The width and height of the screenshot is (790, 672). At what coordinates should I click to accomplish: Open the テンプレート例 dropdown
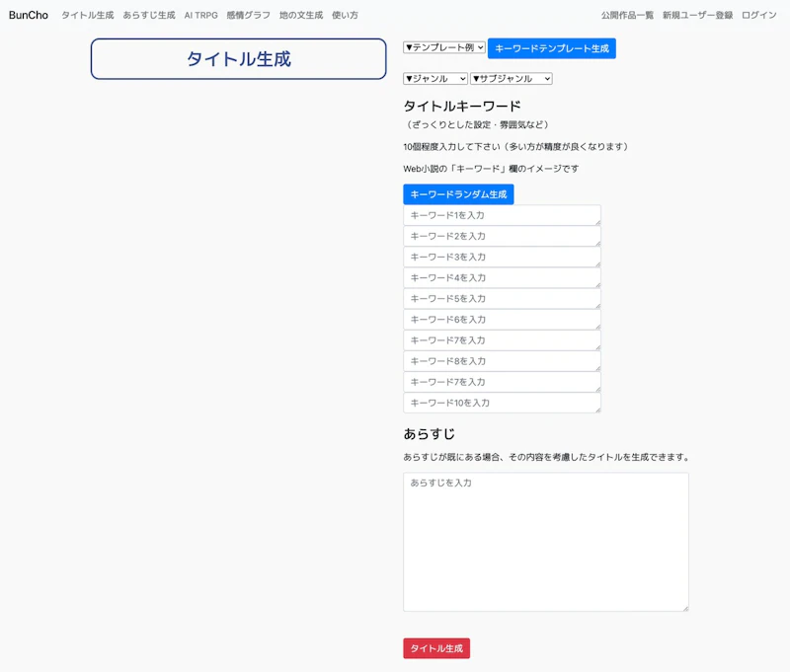pyautogui.click(x=444, y=46)
